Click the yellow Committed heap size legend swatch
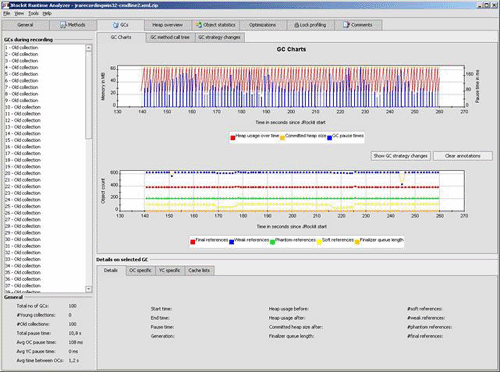 282,138
